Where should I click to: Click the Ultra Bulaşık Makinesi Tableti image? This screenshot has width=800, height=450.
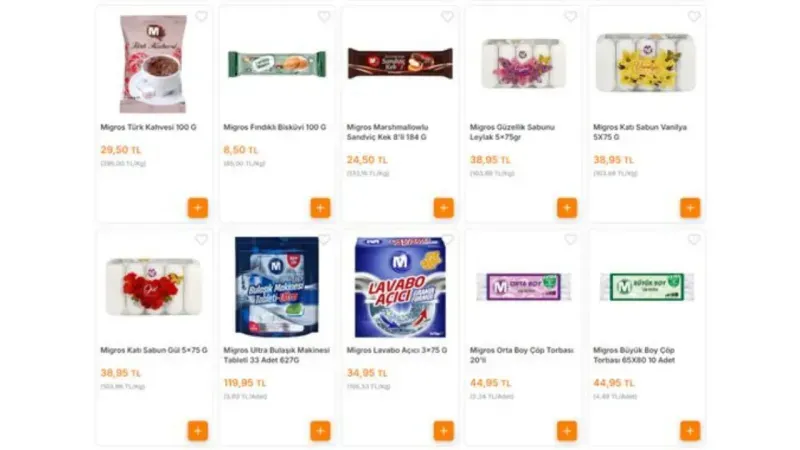tap(277, 286)
